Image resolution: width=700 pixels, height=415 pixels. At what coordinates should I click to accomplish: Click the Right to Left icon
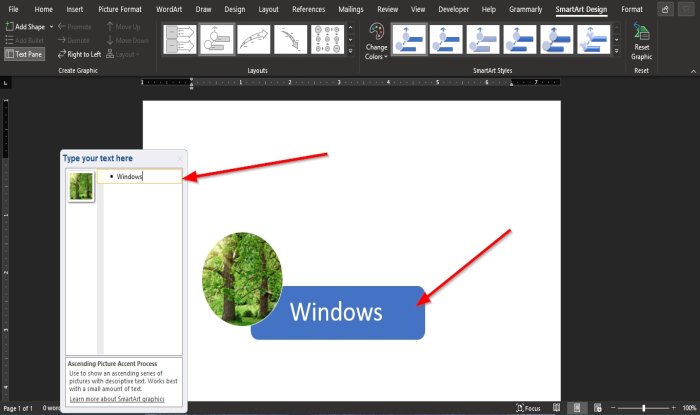coord(62,54)
